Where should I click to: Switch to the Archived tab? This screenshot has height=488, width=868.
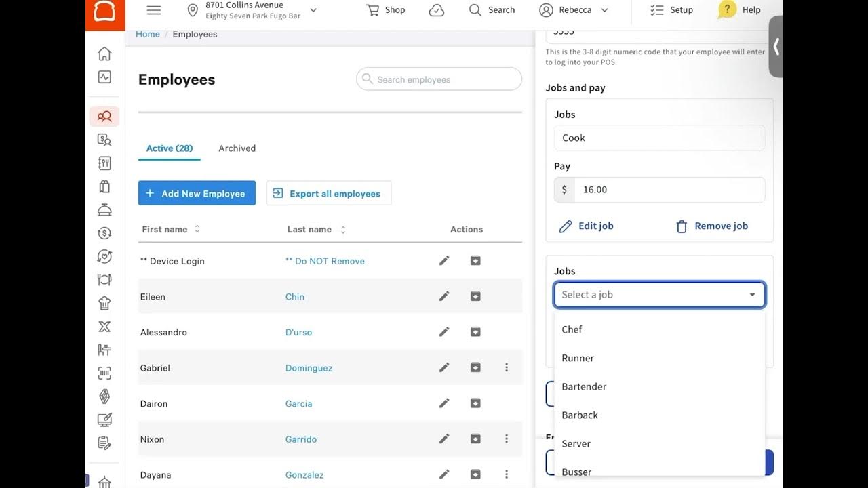pos(237,148)
